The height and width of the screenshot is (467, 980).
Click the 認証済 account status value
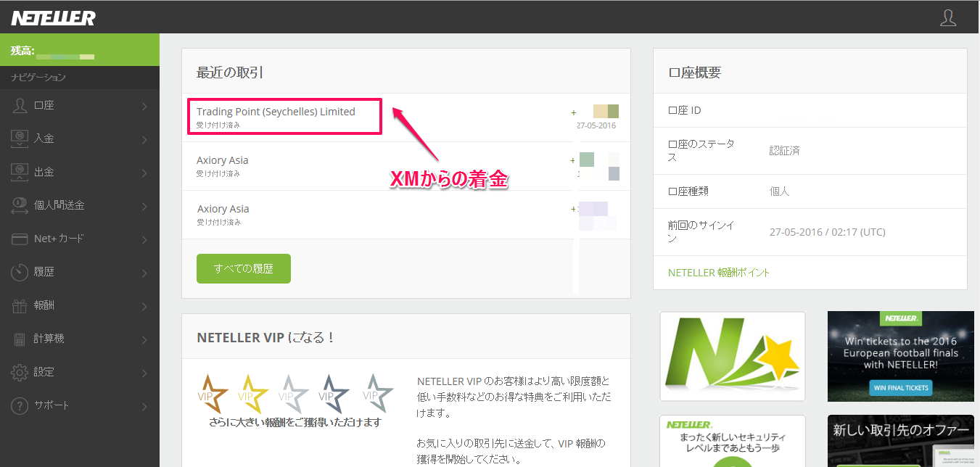785,151
